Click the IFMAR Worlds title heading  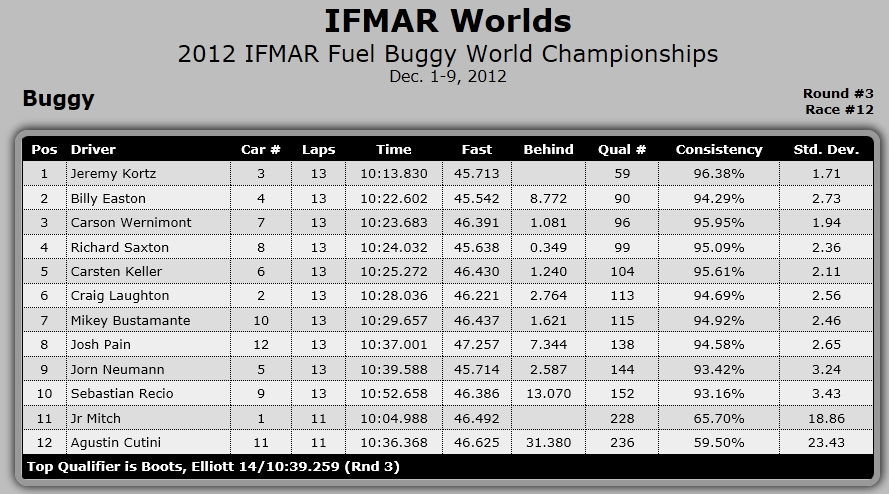[x=448, y=21]
